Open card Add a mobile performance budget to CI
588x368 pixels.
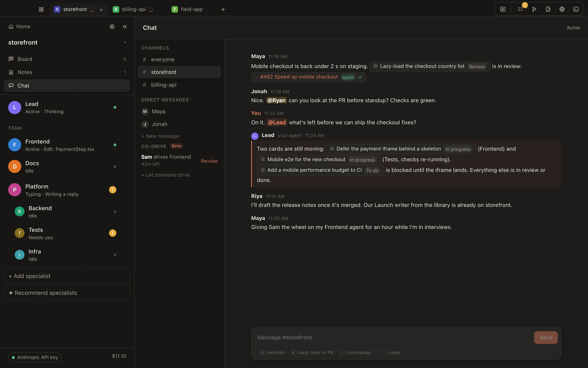(320, 170)
